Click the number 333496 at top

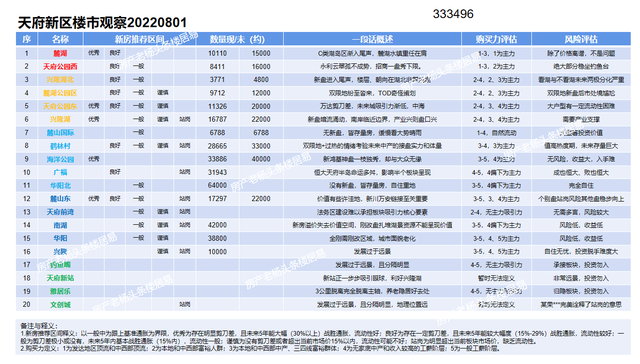point(453,14)
